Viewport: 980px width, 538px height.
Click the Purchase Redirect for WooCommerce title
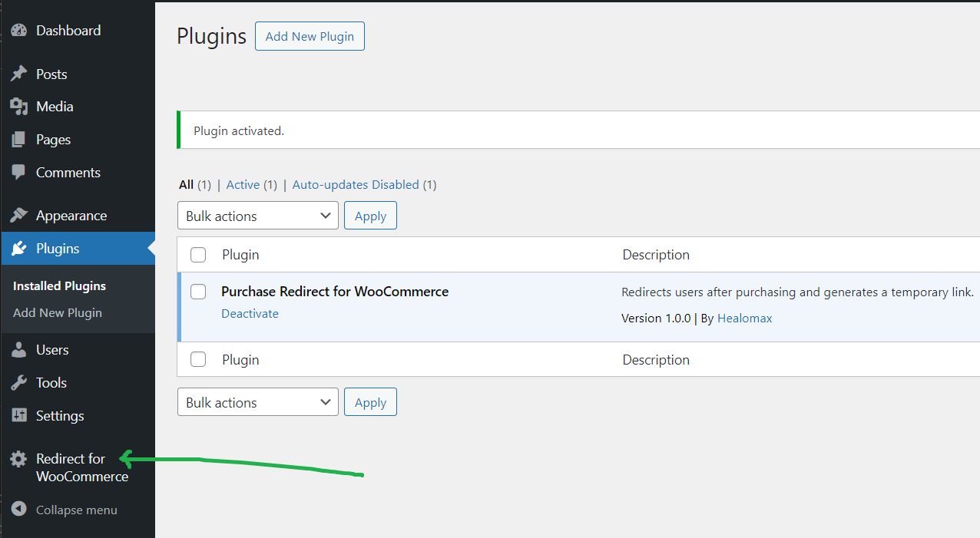coord(335,292)
